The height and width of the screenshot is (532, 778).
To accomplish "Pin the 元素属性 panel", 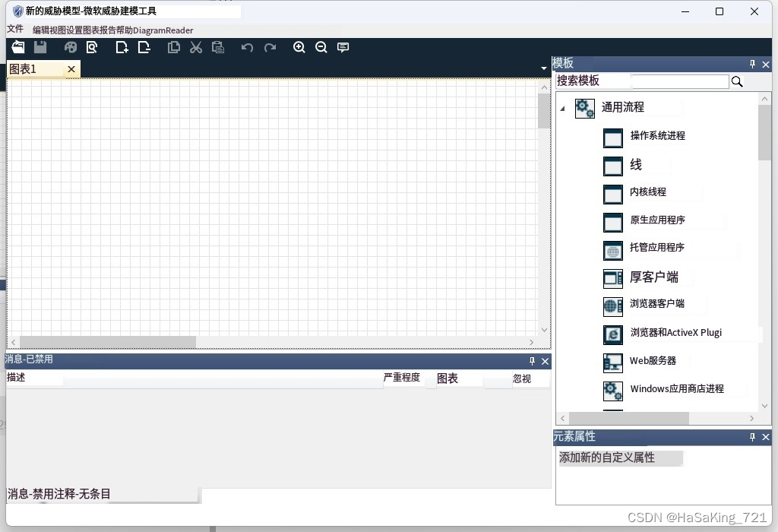I will pyautogui.click(x=752, y=437).
